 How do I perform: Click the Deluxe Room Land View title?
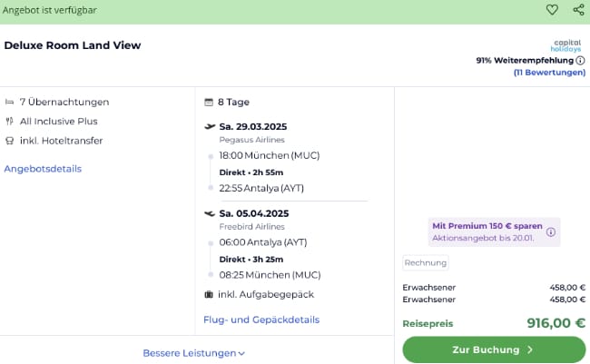pos(73,45)
